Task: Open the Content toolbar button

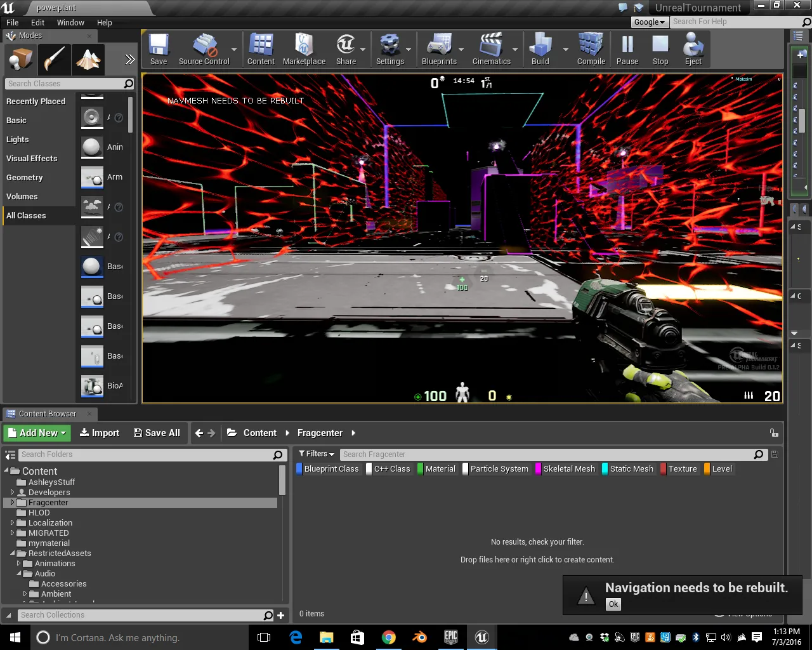Action: (x=261, y=50)
